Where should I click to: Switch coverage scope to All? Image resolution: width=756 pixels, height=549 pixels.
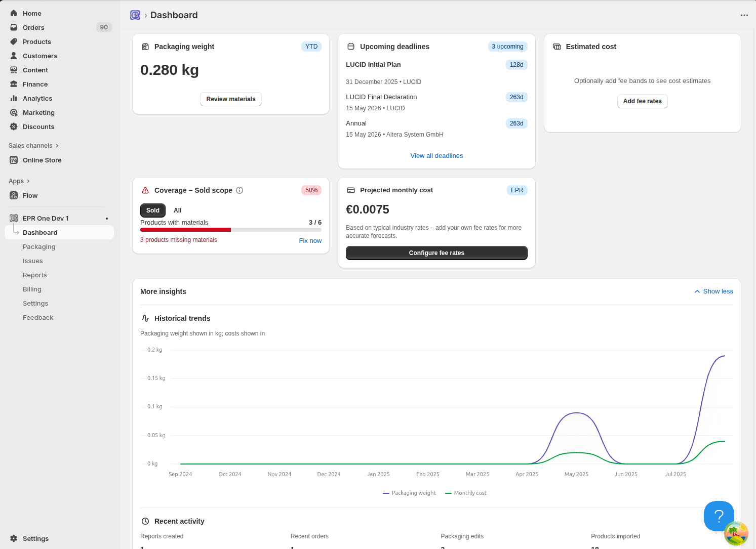(x=177, y=210)
